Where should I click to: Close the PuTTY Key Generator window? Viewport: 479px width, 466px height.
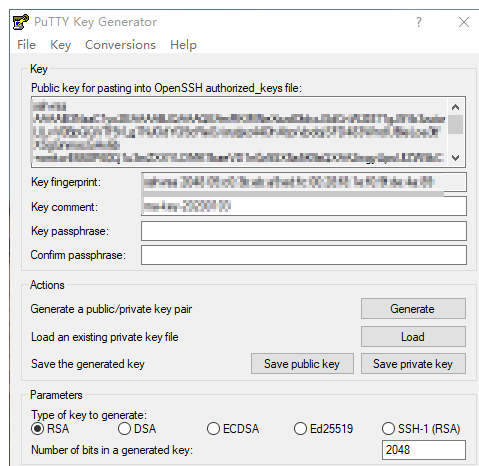pyautogui.click(x=464, y=22)
